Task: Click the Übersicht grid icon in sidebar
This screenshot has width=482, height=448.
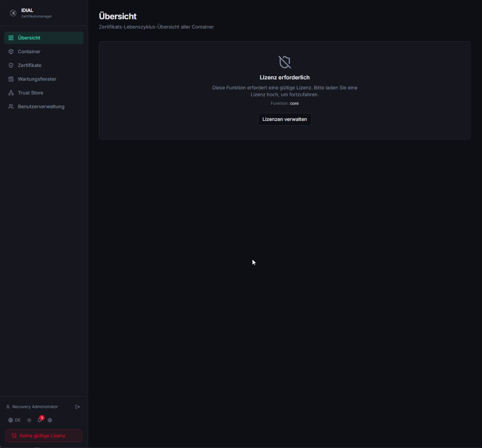Action: [11, 38]
